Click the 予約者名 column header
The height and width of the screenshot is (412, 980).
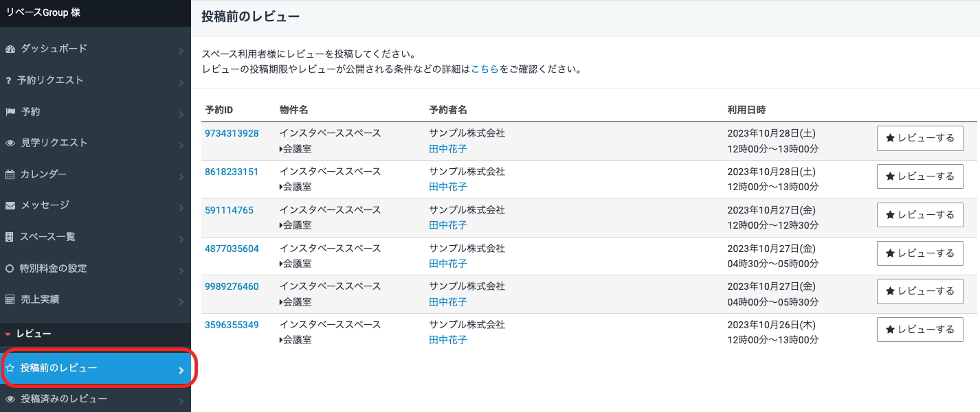click(x=448, y=110)
